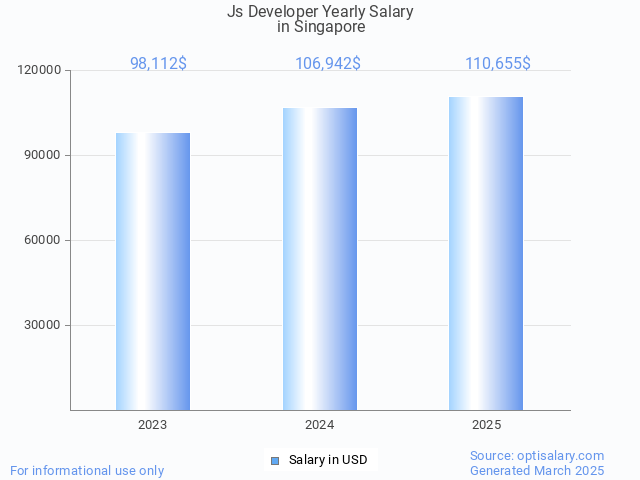Click the chart title 'Js Developer Yearly Salary'
640x480 pixels.
point(320,11)
